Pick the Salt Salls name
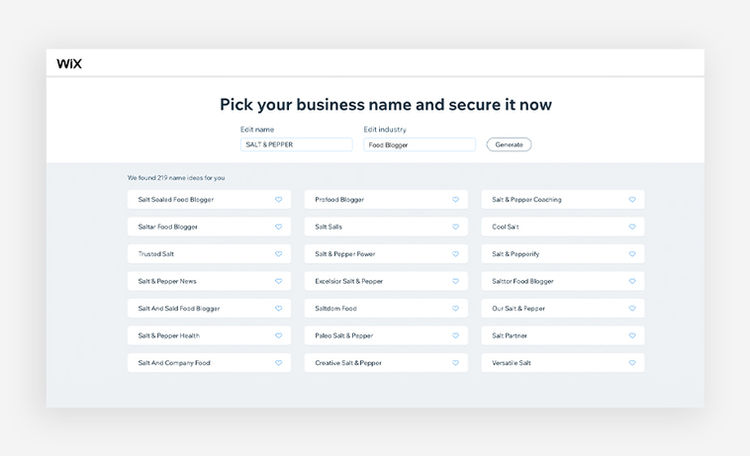This screenshot has width=750, height=456. coord(386,227)
